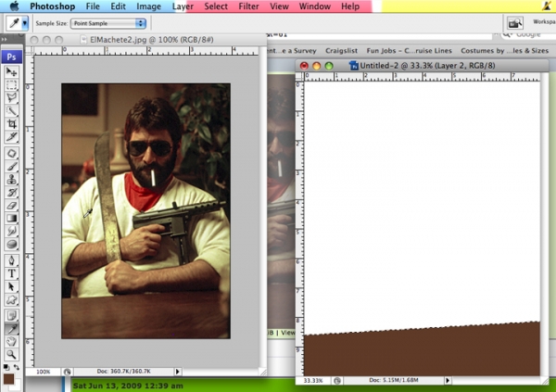Image resolution: width=556 pixels, height=392 pixels.
Task: Select the Zoom magnifier tool
Action: point(11,354)
